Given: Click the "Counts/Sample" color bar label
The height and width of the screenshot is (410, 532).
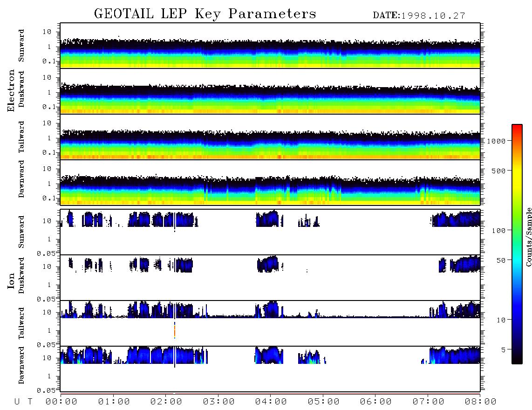Looking at the screenshot, I should click(x=529, y=237).
